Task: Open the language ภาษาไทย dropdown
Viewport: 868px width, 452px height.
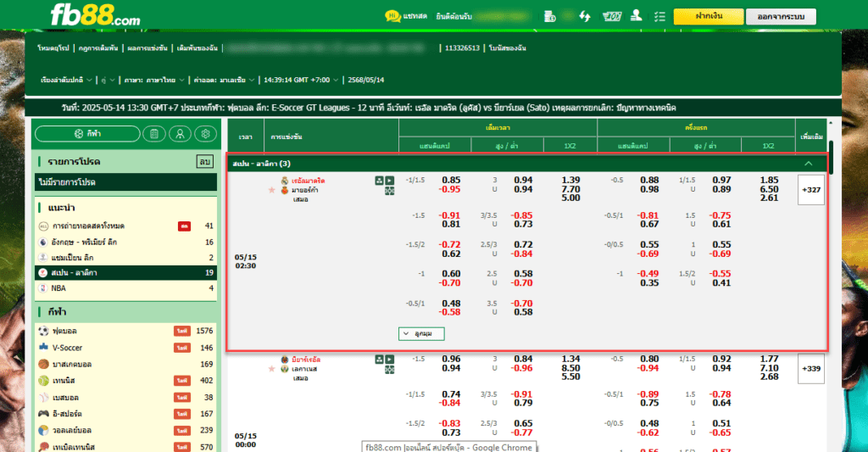Action: pyautogui.click(x=154, y=80)
